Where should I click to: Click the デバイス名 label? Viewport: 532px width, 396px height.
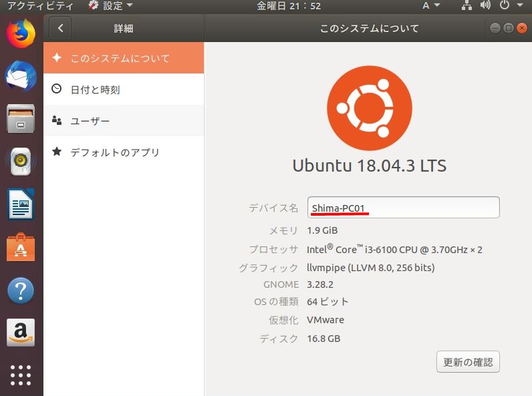coord(273,208)
